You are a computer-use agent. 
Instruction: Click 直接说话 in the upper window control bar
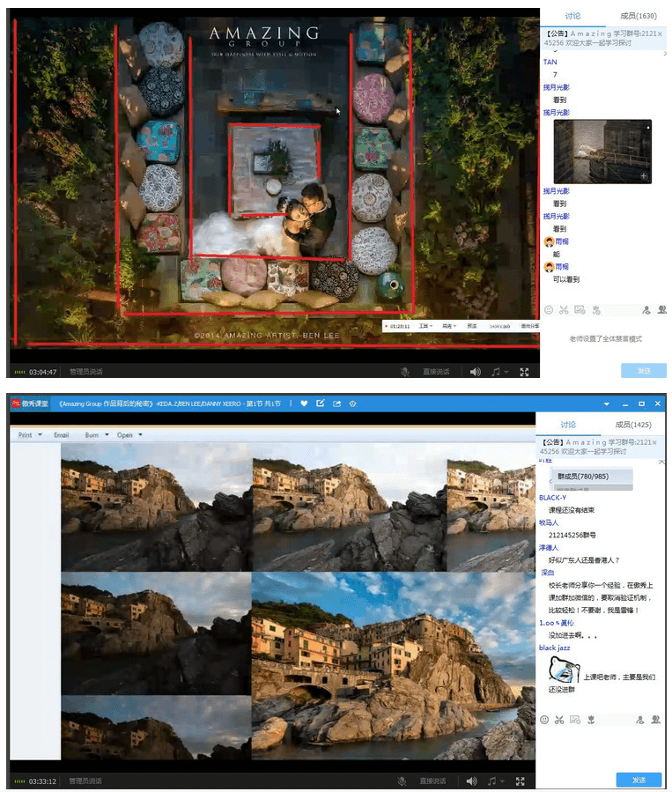click(x=436, y=372)
